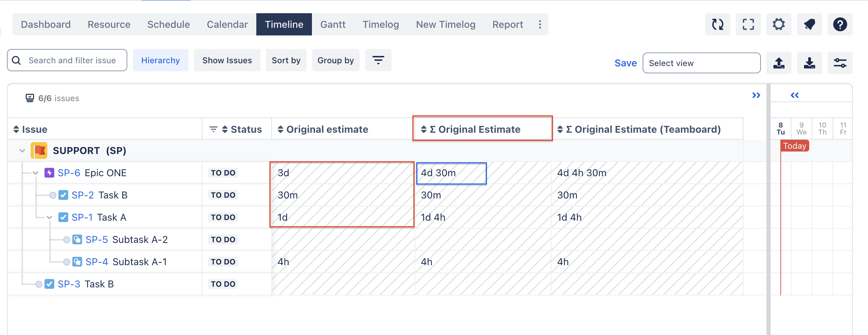868x335 pixels.
Task: Click the download import icon
Action: [809, 63]
